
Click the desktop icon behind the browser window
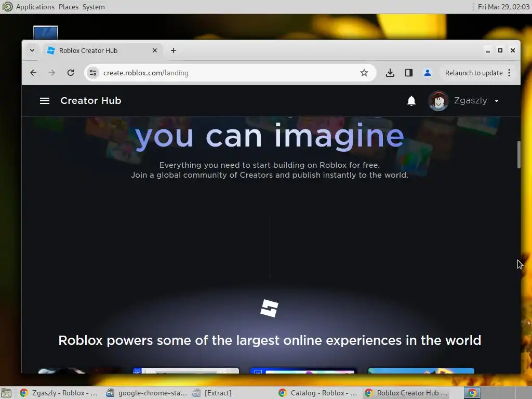[46, 33]
